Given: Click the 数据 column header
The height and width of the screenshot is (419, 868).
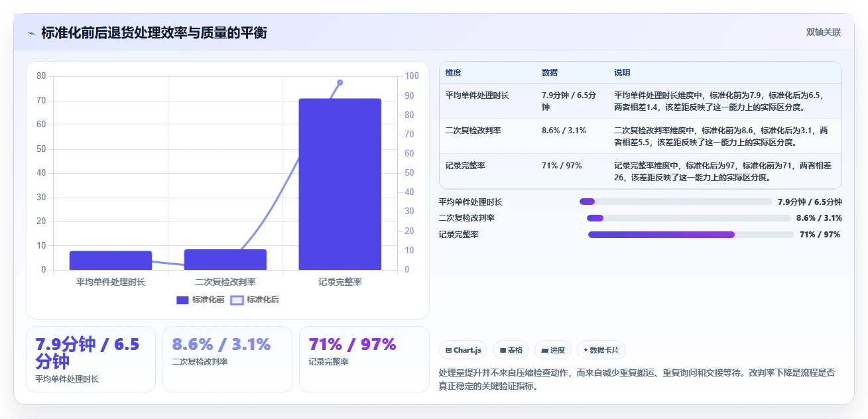Looking at the screenshot, I should pos(550,73).
